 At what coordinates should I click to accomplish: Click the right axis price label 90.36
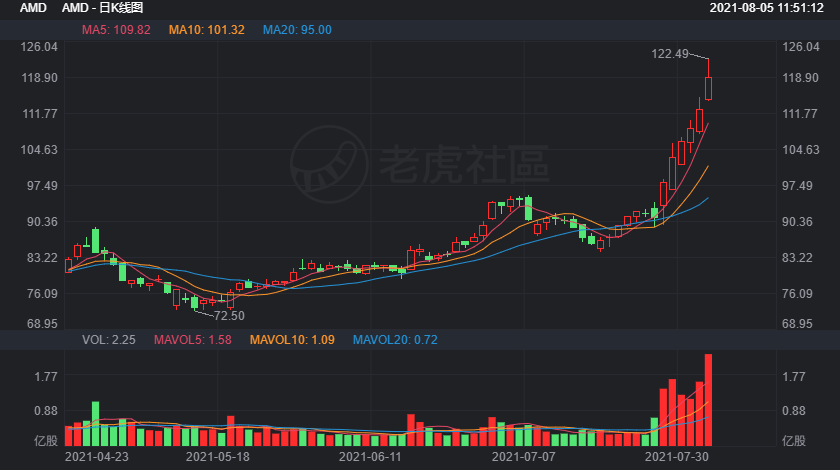[797, 222]
